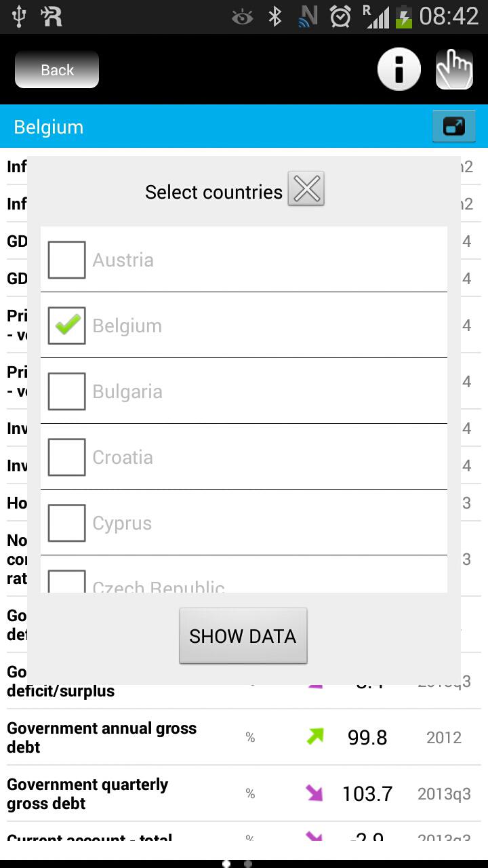The height and width of the screenshot is (868, 488).
Task: Open the alarm clock status icon
Action: click(x=340, y=16)
